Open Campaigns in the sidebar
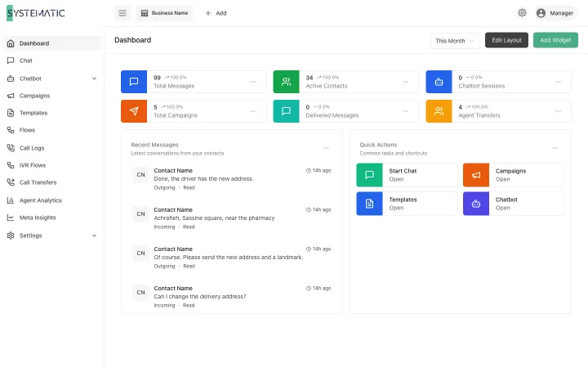 point(52,96)
